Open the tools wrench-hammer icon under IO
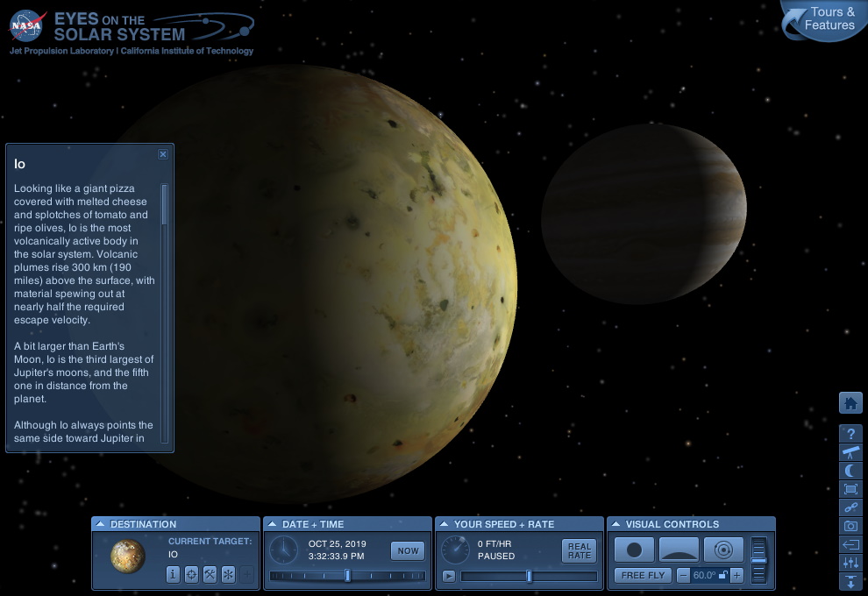The height and width of the screenshot is (596, 868). point(210,574)
